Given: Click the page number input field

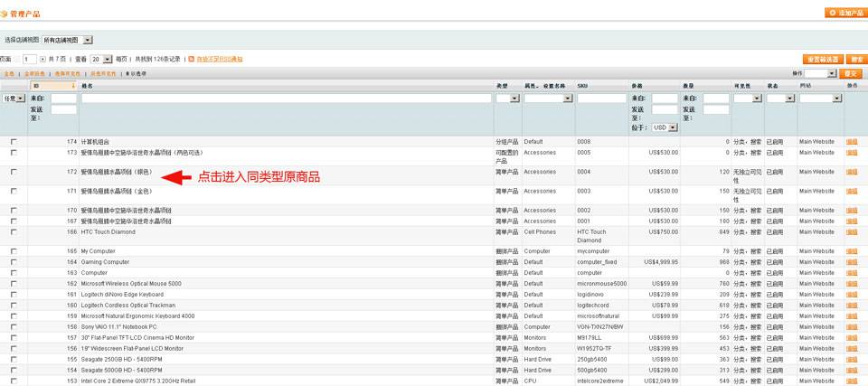Looking at the screenshot, I should pyautogui.click(x=29, y=60).
